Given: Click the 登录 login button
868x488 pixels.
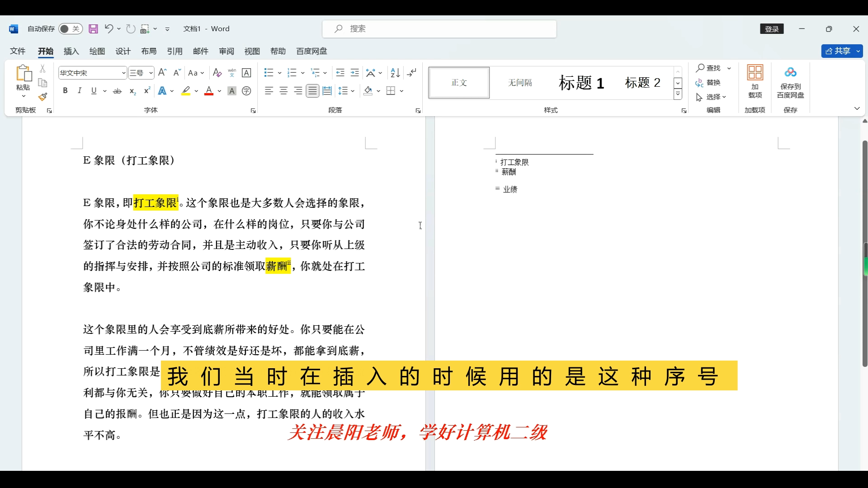Looking at the screenshot, I should (772, 28).
